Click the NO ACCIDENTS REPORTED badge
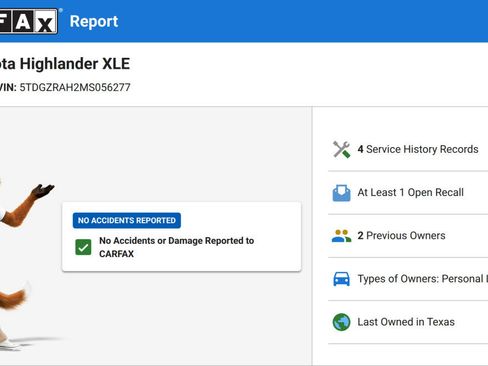This screenshot has height=366, width=488. (127, 220)
